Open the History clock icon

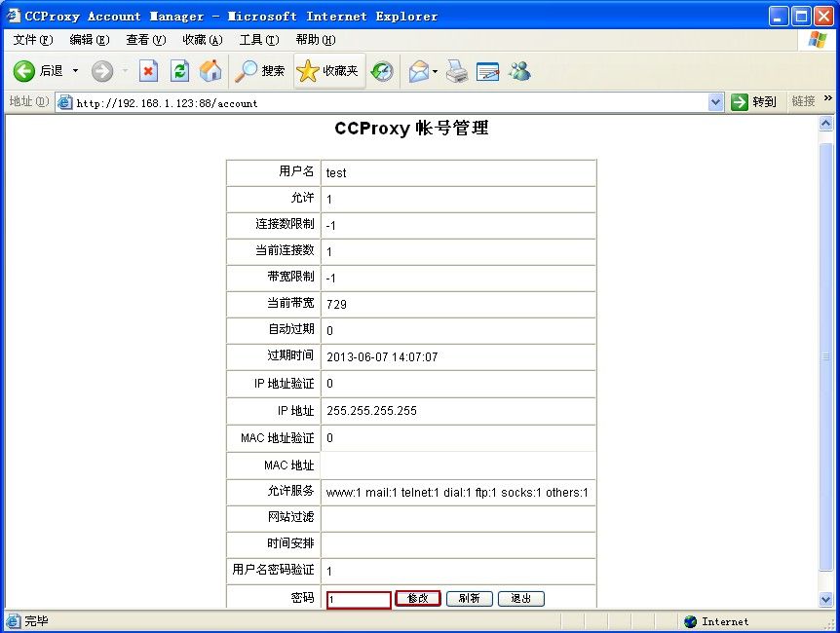click(382, 71)
